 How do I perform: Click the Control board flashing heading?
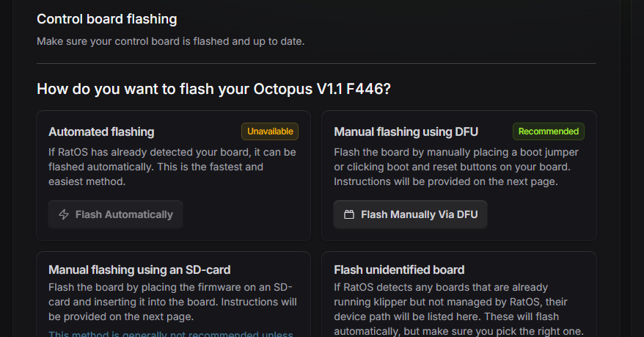pyautogui.click(x=106, y=19)
